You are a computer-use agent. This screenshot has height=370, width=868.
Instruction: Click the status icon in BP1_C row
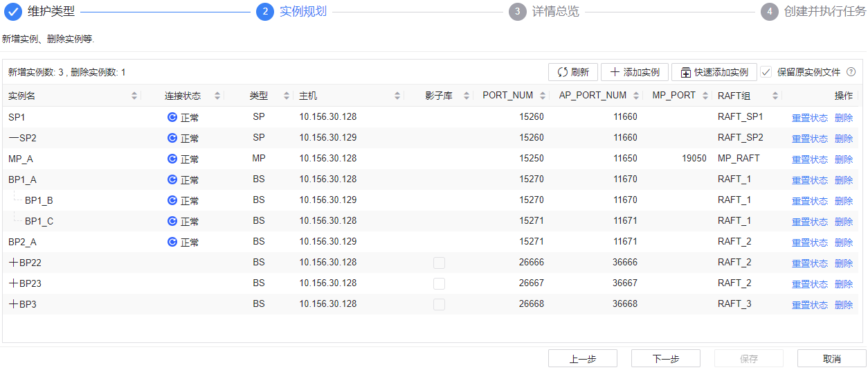[172, 221]
